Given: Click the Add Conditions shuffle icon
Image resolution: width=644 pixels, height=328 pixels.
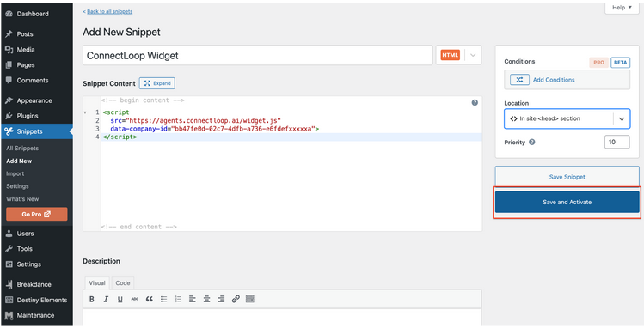Looking at the screenshot, I should [519, 80].
